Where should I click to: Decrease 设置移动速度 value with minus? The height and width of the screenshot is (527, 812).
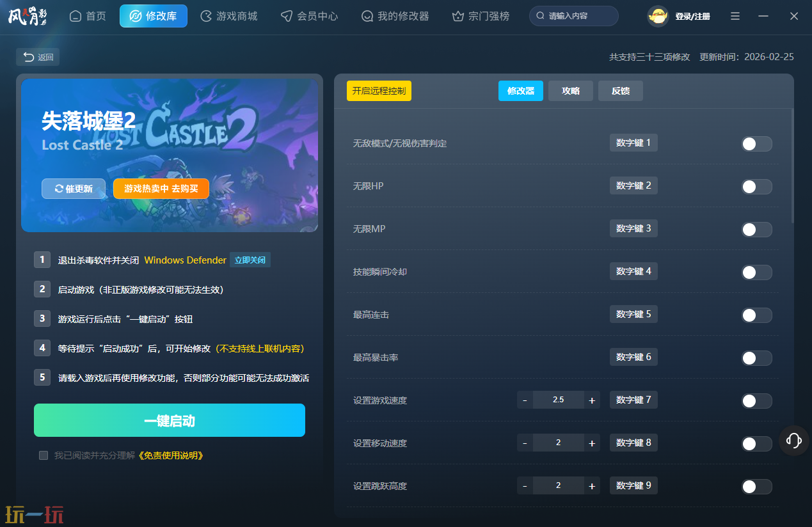click(x=525, y=443)
